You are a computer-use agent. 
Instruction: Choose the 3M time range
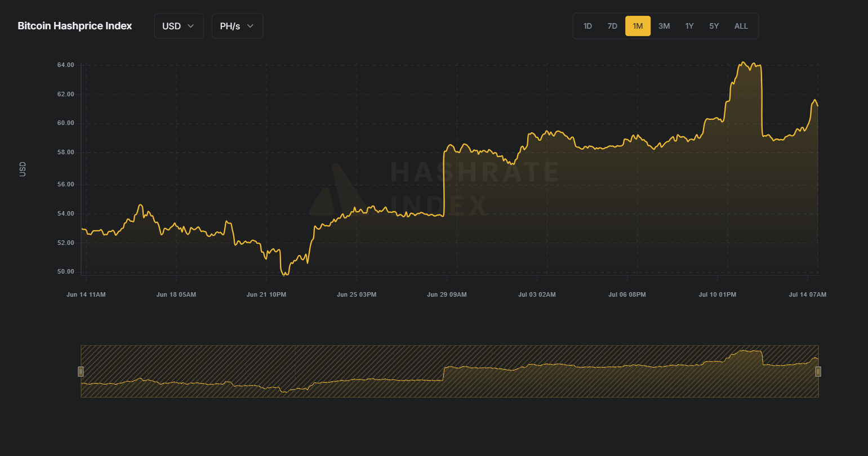tap(664, 26)
